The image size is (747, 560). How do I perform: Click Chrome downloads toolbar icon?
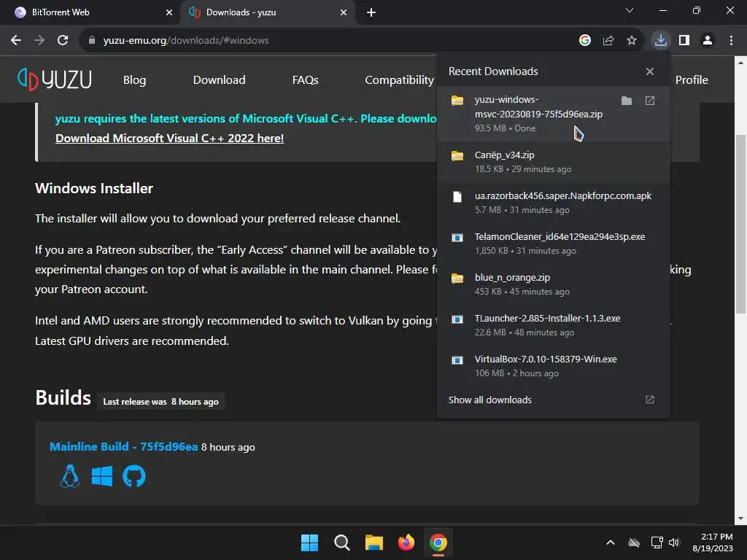click(x=661, y=40)
